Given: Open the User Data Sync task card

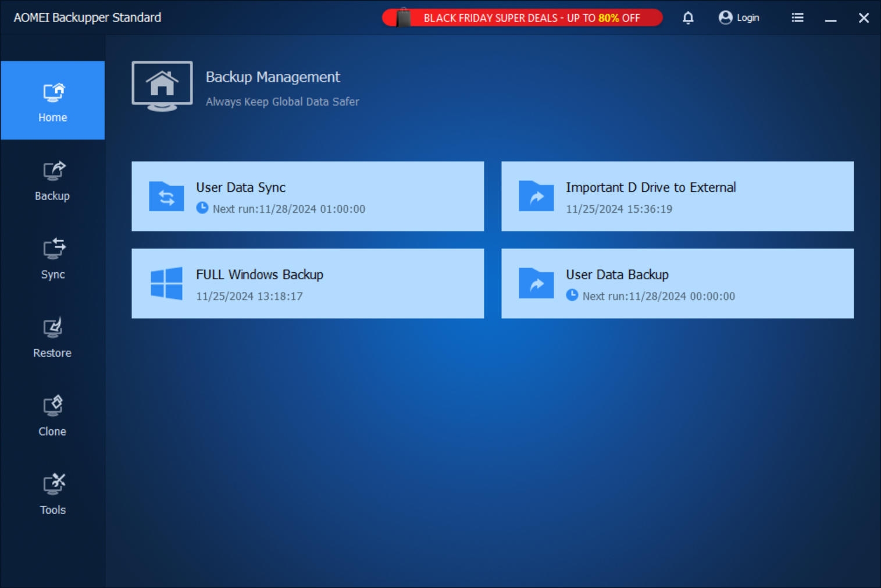Looking at the screenshot, I should tap(308, 196).
